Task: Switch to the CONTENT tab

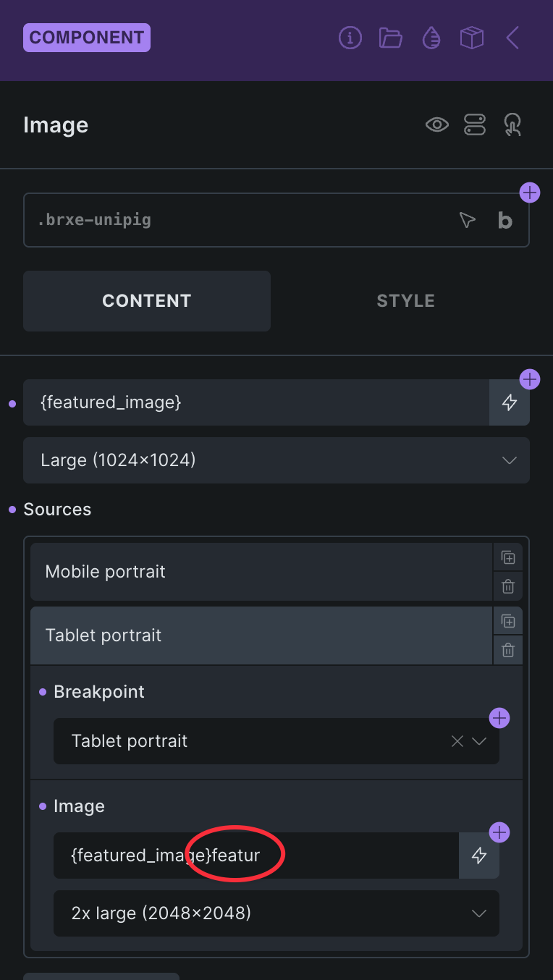Action: (x=147, y=301)
